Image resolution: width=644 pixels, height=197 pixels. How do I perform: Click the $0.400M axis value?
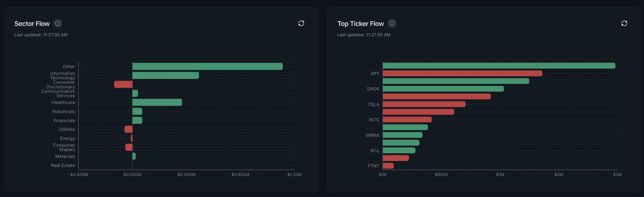(x=186, y=175)
